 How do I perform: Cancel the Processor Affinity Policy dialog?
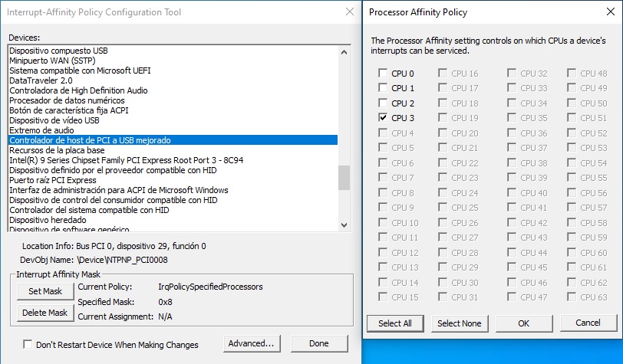pyautogui.click(x=588, y=323)
